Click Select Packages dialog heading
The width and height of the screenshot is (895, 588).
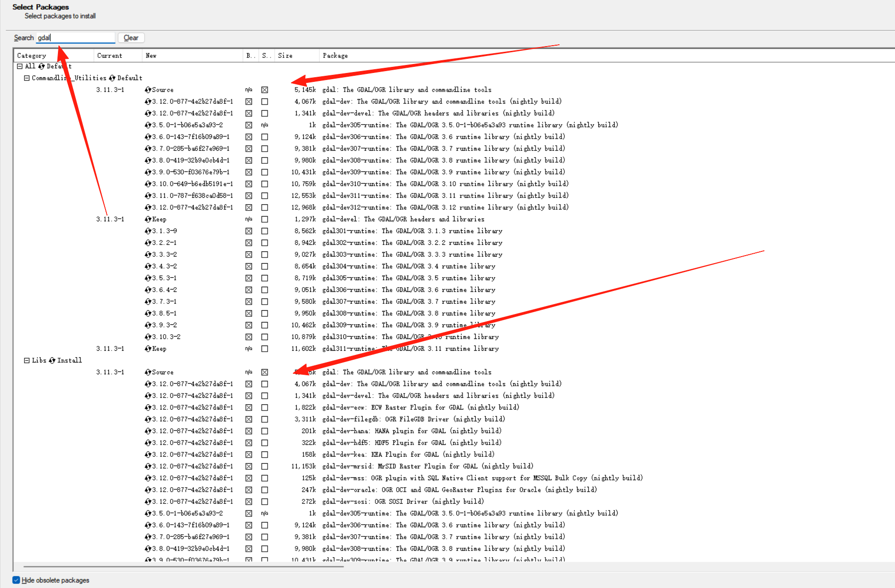pyautogui.click(x=41, y=7)
